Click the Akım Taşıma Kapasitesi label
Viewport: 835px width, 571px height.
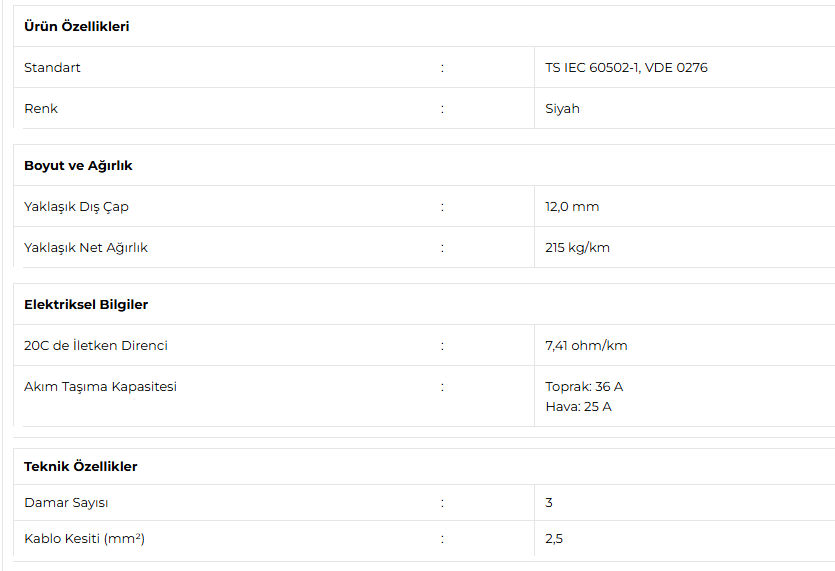(100, 387)
